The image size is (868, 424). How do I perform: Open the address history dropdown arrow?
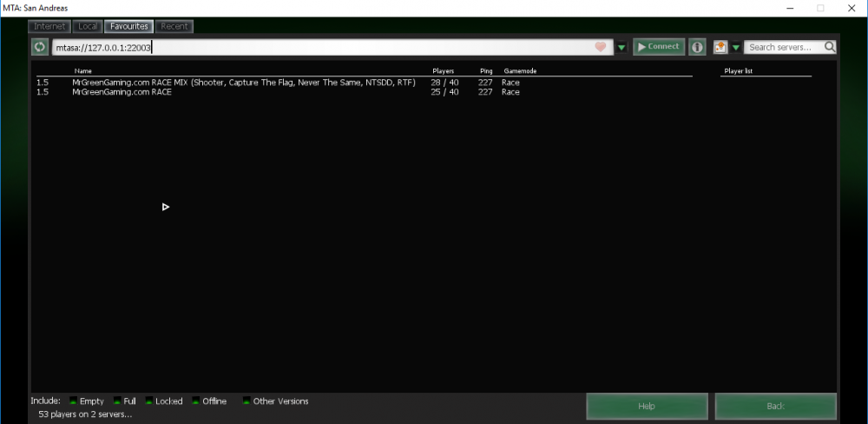pyautogui.click(x=621, y=48)
